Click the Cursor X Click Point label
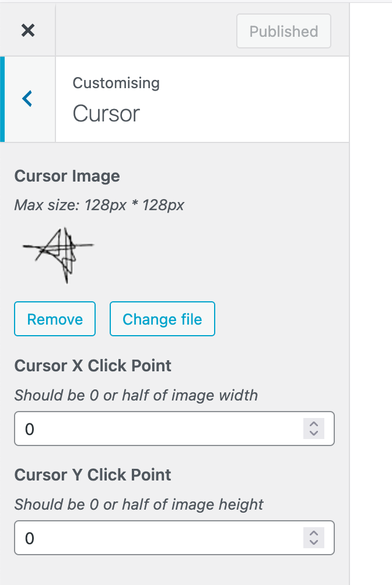The width and height of the screenshot is (392, 585). [93, 366]
